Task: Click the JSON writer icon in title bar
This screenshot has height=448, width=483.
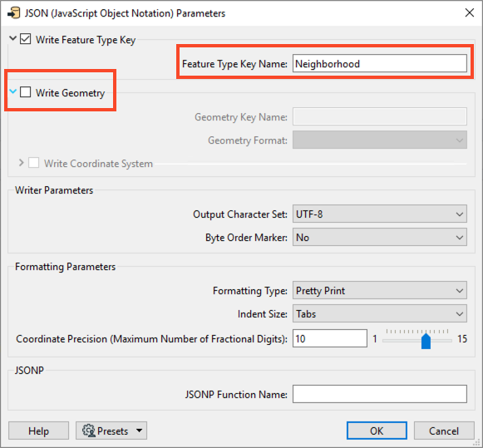Action: pyautogui.click(x=13, y=13)
